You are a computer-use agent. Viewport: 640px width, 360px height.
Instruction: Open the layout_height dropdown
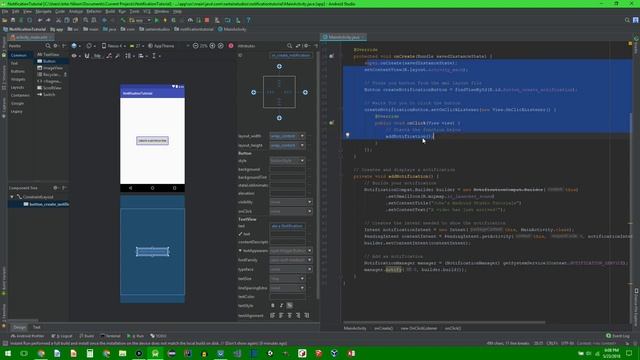302,145
